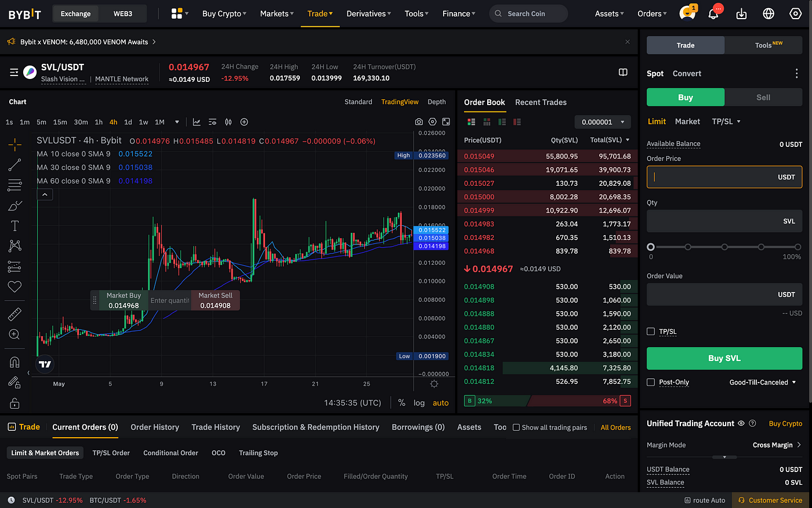Enable the TP/SL checkbox
Image resolution: width=812 pixels, height=508 pixels.
[x=651, y=332]
